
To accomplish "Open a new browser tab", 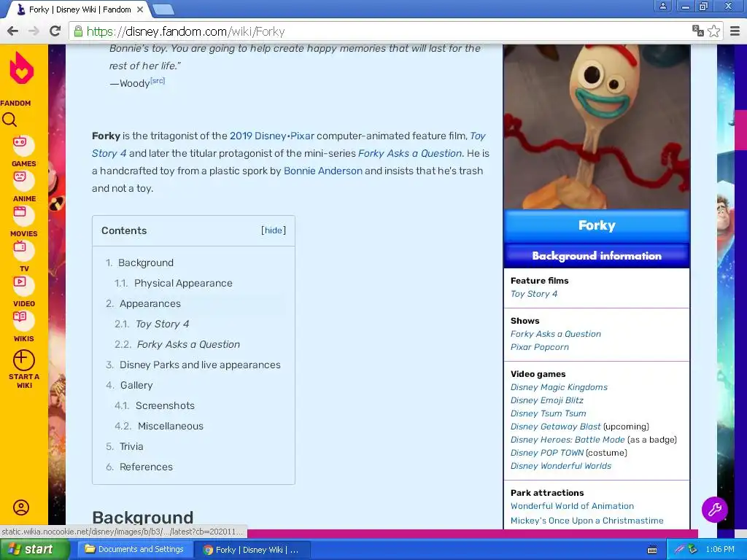I will pos(163,9).
